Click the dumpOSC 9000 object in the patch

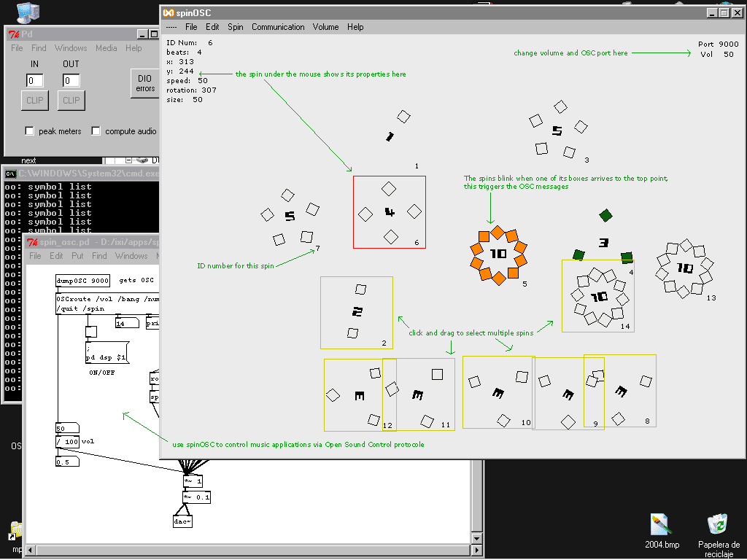(x=83, y=281)
